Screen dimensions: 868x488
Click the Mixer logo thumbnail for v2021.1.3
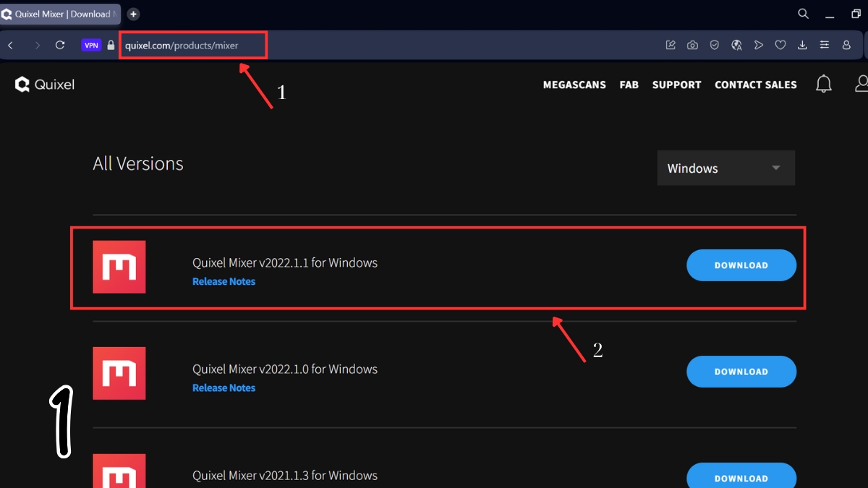coord(119,471)
